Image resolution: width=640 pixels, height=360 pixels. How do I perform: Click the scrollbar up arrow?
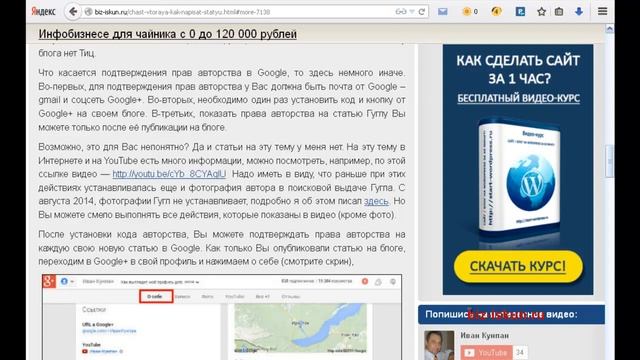(x=609, y=29)
